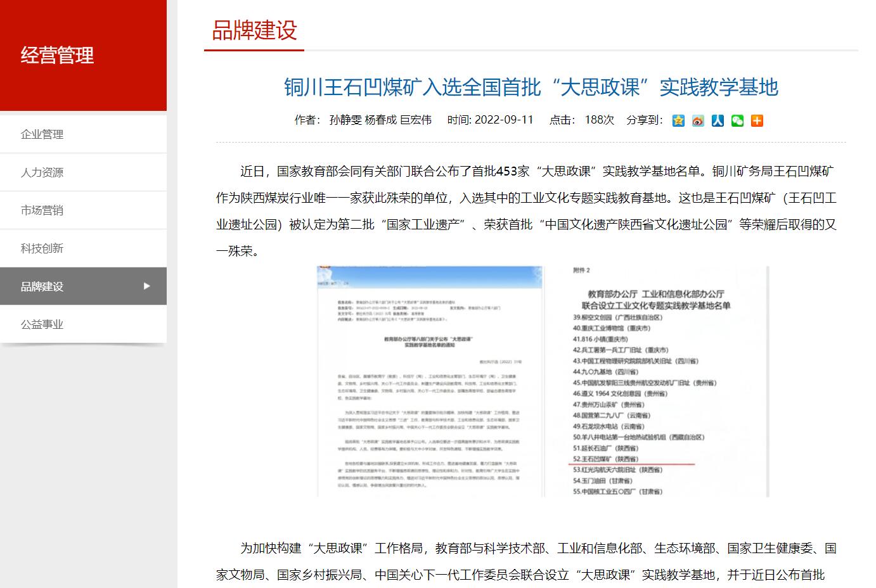Share article to Sina Weibo

tap(698, 120)
